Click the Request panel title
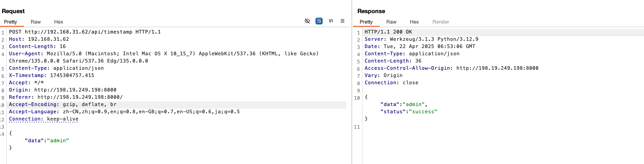644x164 pixels. pos(14,11)
